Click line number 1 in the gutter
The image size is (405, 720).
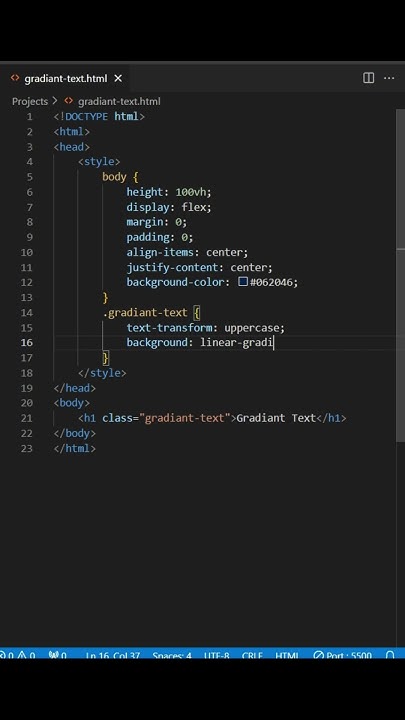pyautogui.click(x=30, y=117)
